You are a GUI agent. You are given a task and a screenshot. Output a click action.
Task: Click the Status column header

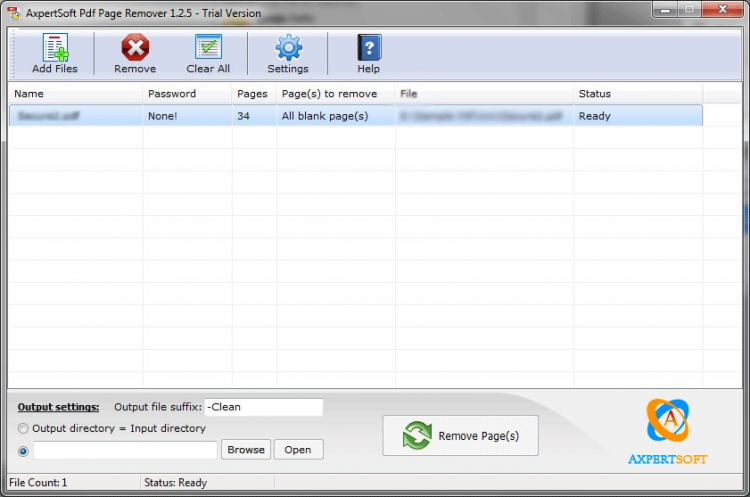coord(638,94)
